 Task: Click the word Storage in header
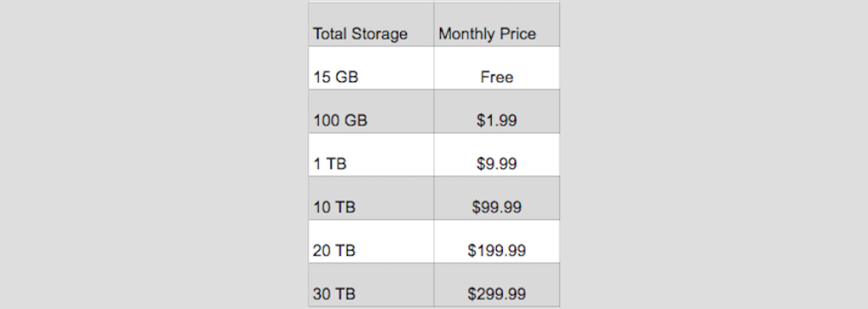pyautogui.click(x=379, y=35)
